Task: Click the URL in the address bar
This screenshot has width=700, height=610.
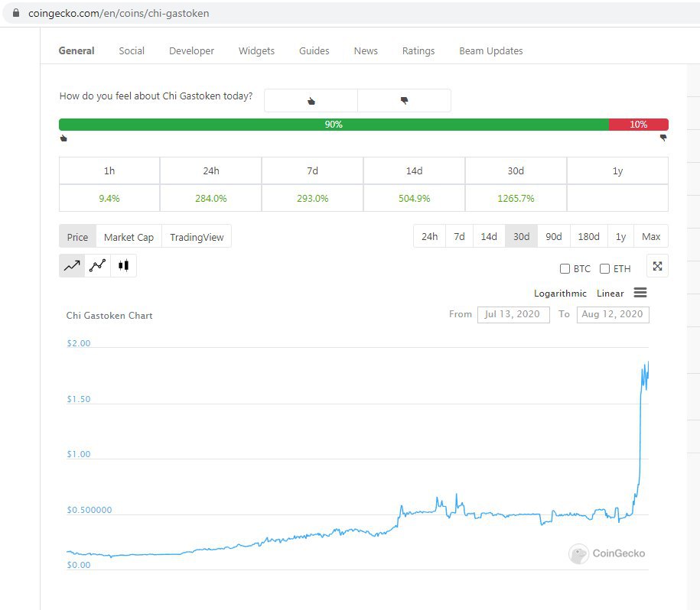Action: [x=119, y=14]
